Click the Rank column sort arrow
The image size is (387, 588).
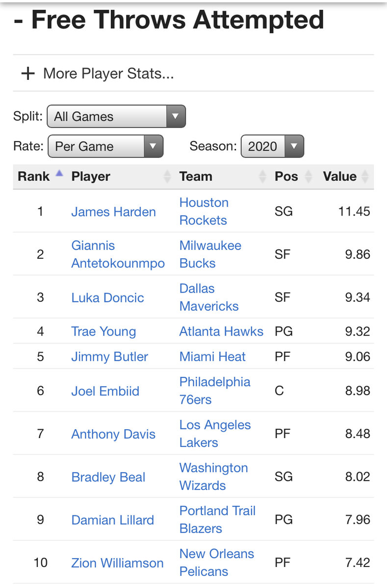pos(59,173)
